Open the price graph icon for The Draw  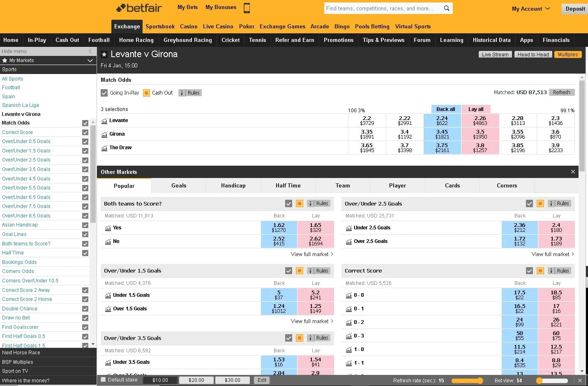tap(104, 148)
